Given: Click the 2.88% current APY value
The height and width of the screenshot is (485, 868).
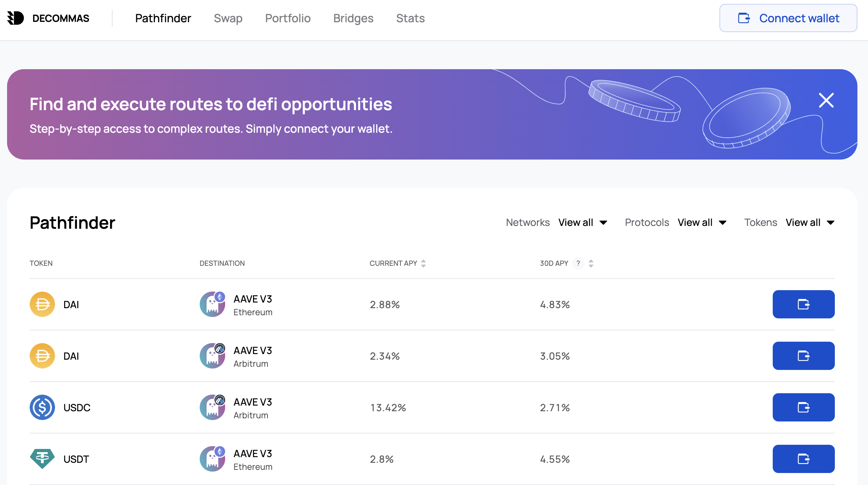Looking at the screenshot, I should 385,305.
